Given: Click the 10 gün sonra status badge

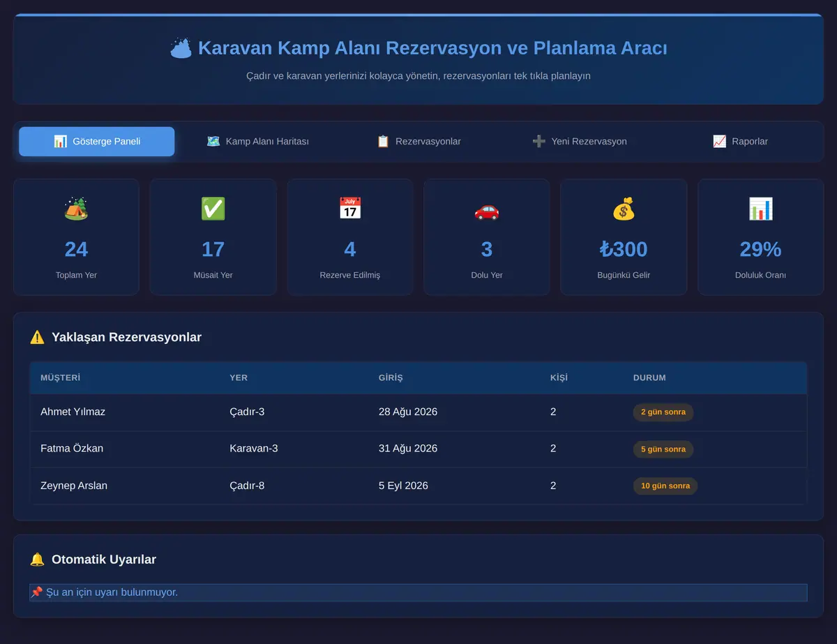Looking at the screenshot, I should tap(665, 486).
